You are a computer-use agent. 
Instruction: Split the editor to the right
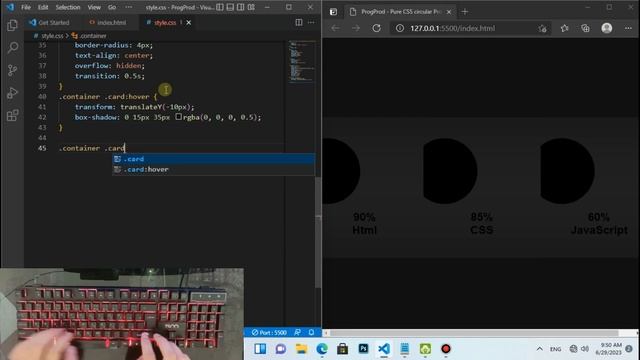point(299,22)
